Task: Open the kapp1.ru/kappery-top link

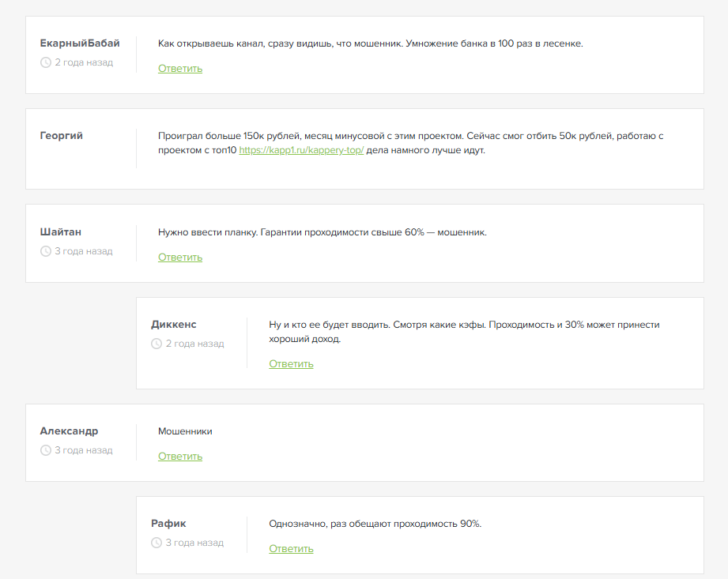Action: click(301, 150)
